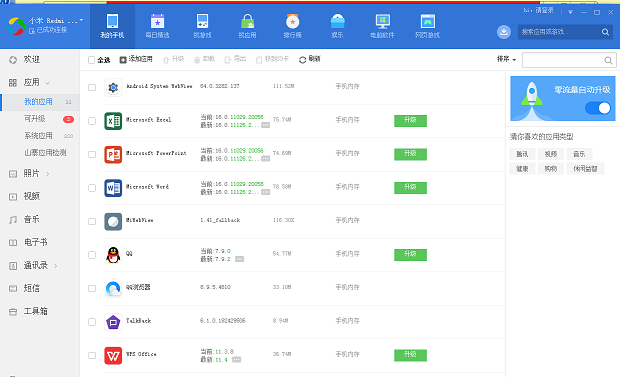Tick the Microsoft Excel row checkbox
The width and height of the screenshot is (620, 377).
point(92,121)
